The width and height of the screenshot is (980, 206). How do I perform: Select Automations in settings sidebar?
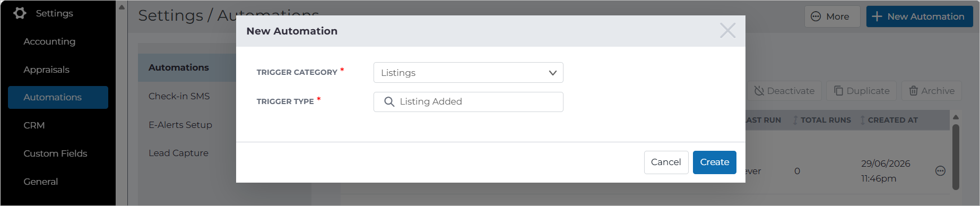pyautogui.click(x=58, y=97)
